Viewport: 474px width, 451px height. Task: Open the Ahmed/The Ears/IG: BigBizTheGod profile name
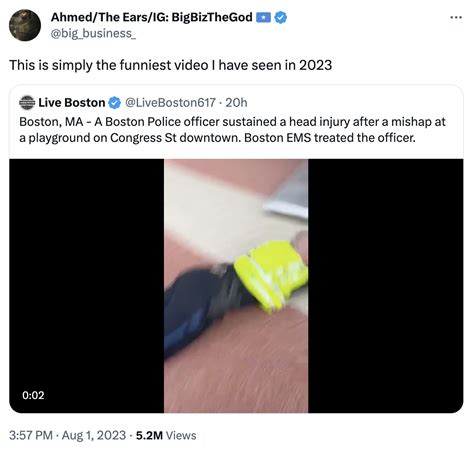151,17
